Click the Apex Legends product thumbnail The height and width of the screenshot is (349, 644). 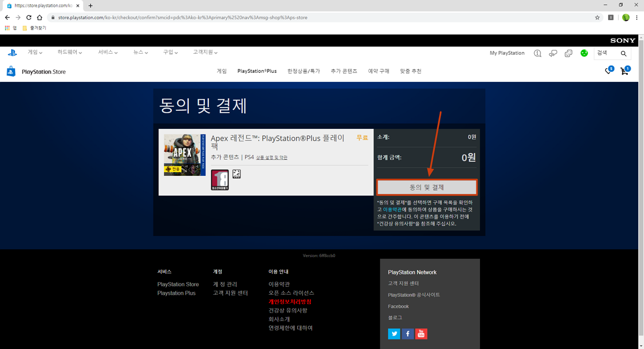[x=185, y=155]
